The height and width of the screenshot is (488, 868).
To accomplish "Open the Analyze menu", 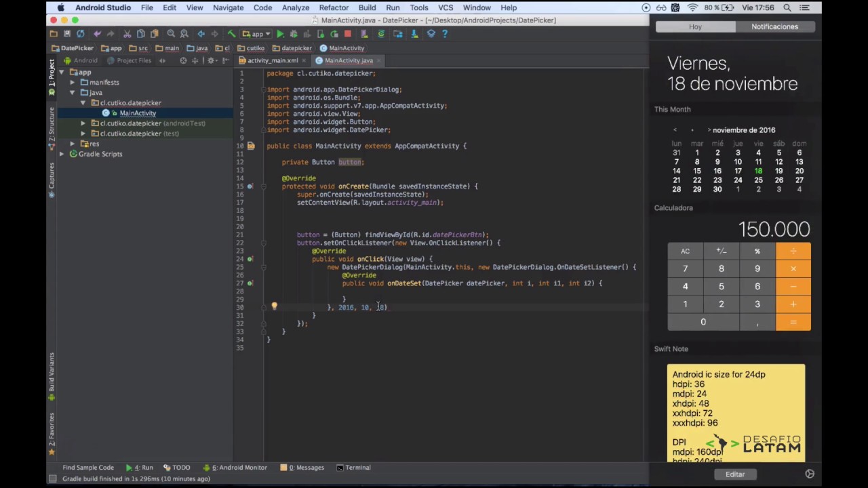I will coord(296,7).
